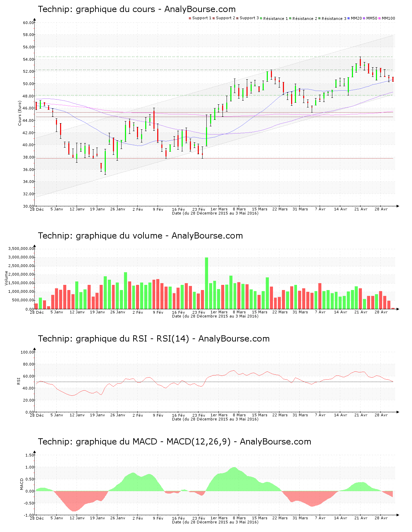Click '28 Avr' date under MACD chart
This screenshot has height=532, width=412.
[x=381, y=518]
